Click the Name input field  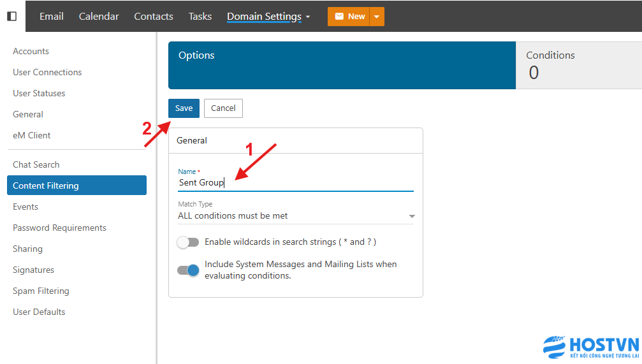pyautogui.click(x=296, y=183)
